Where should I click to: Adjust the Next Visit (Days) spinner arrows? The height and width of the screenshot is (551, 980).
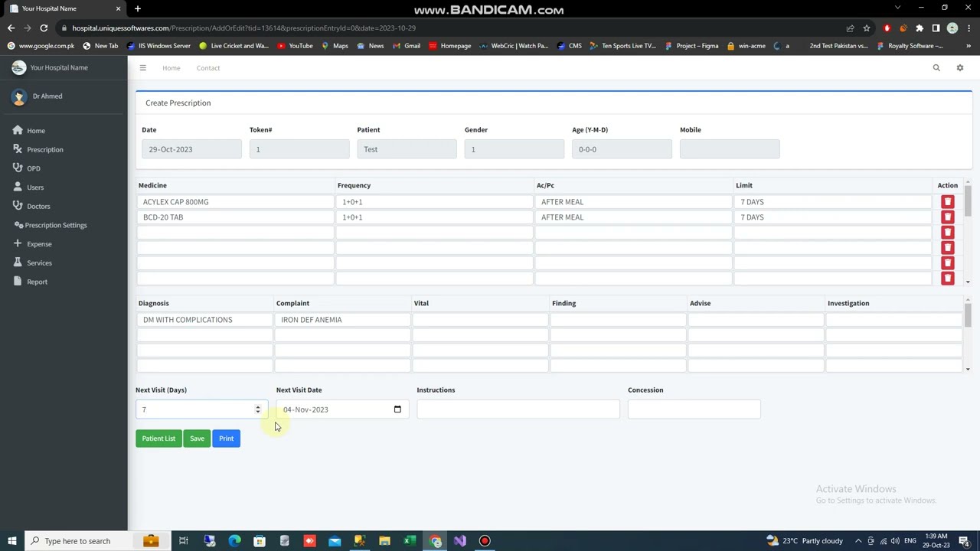258,409
